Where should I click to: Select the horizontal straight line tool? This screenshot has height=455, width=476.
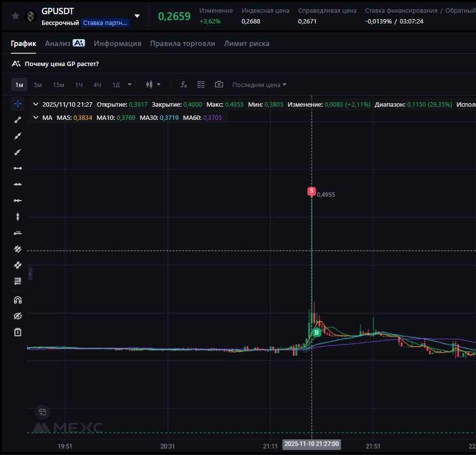point(18,184)
